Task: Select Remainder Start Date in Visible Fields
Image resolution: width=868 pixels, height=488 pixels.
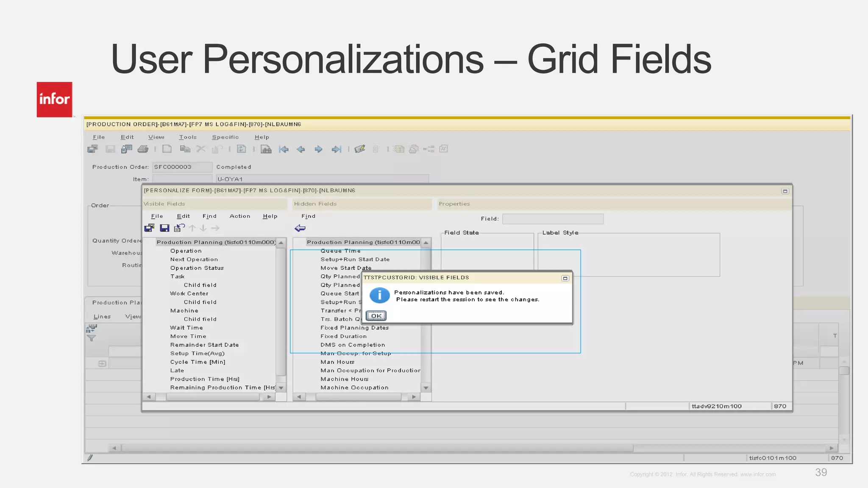Action: point(204,345)
